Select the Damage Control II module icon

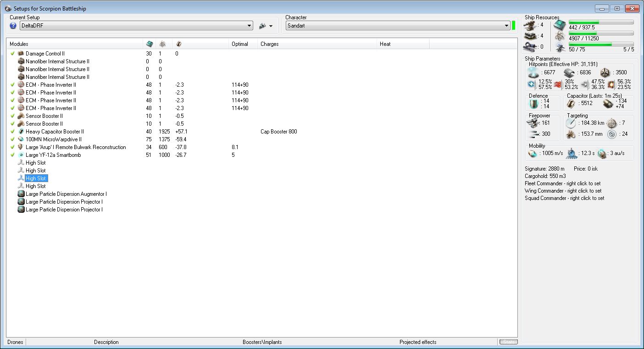(21, 54)
